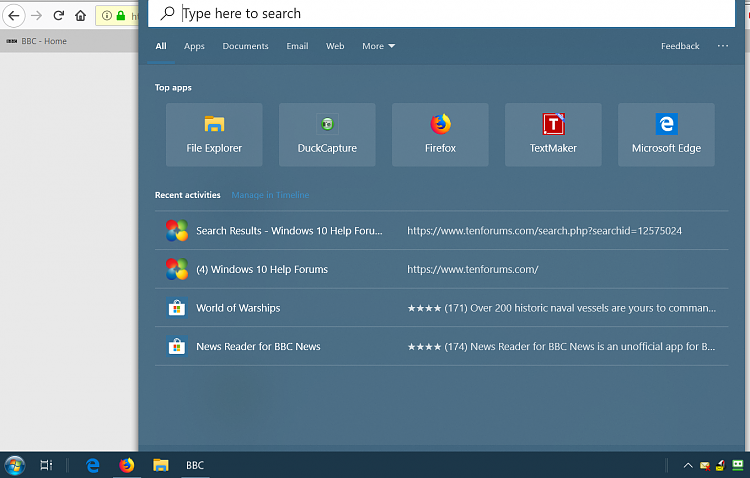Open the Start button on taskbar

tap(14, 465)
